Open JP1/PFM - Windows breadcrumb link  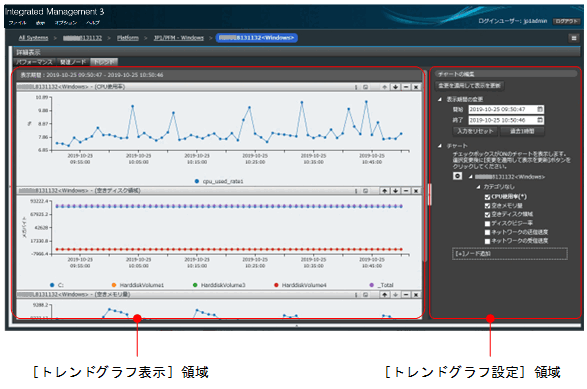[179, 38]
